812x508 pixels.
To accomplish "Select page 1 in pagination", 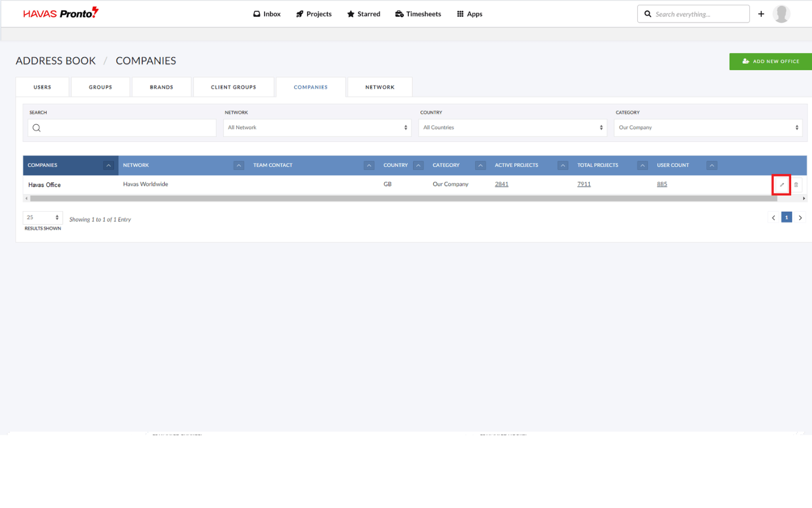I will pyautogui.click(x=787, y=217).
